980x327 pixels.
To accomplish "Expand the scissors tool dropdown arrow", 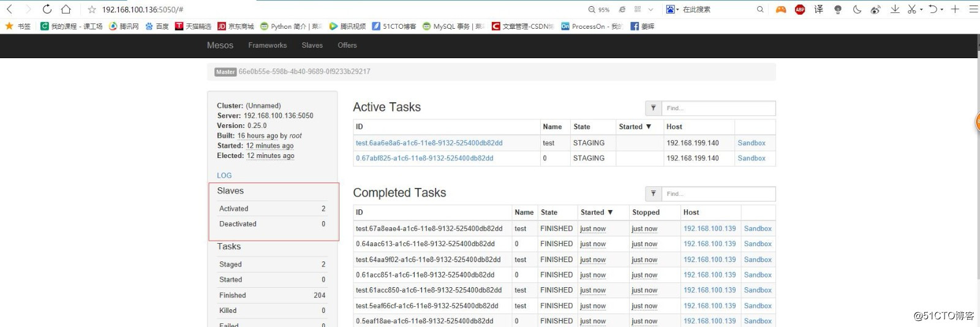I will coord(921,10).
